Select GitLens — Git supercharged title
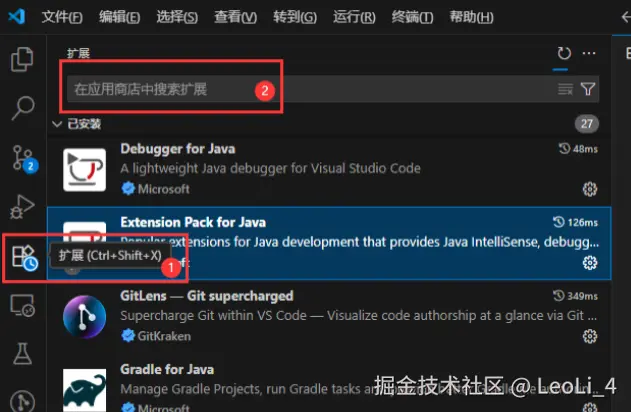631x412 pixels. tap(207, 296)
